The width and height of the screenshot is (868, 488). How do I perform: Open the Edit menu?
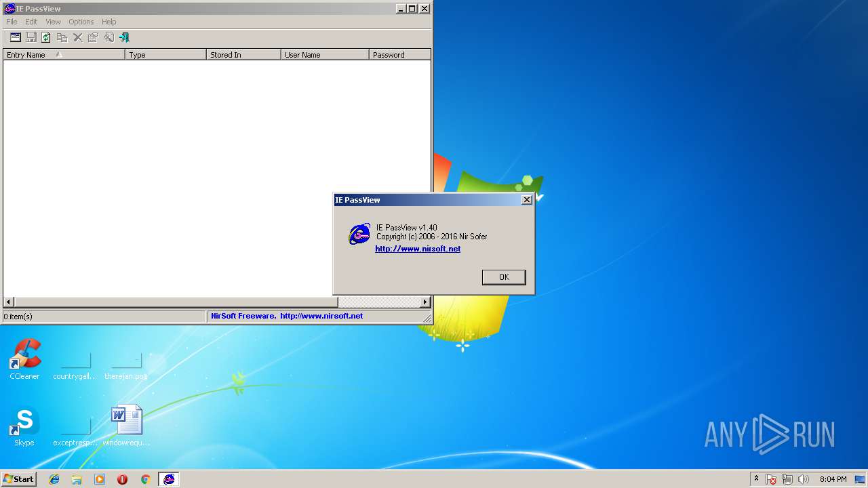click(31, 22)
